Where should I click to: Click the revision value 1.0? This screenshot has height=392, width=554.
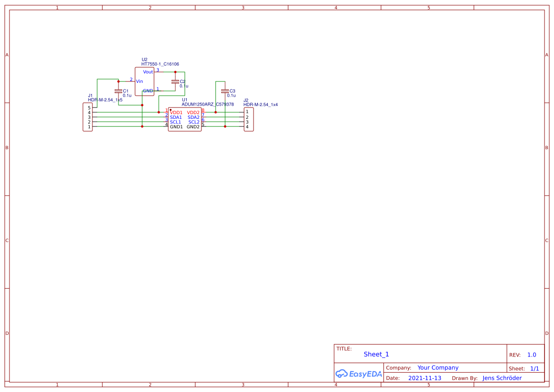click(x=532, y=355)
